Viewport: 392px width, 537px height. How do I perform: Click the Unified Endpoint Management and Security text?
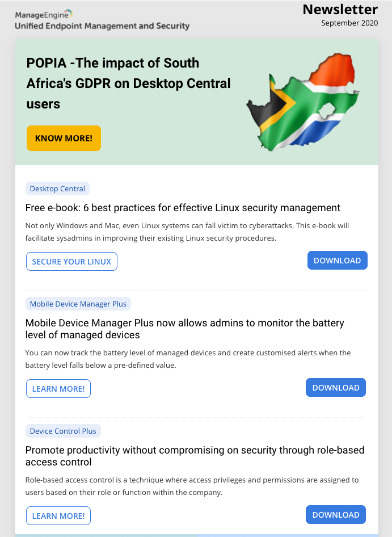point(102,26)
